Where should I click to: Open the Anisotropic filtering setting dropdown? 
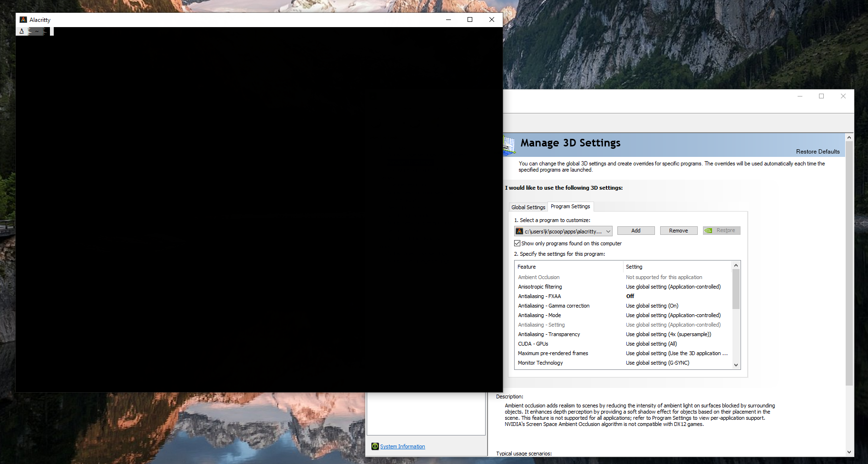pos(673,287)
